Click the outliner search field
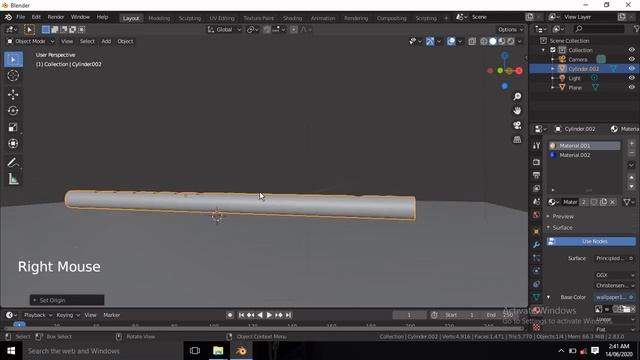Image resolution: width=640 pixels, height=360 pixels. pos(599,29)
